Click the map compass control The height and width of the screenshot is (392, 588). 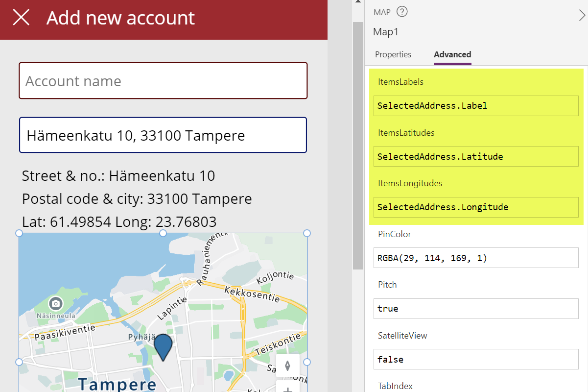tap(287, 366)
